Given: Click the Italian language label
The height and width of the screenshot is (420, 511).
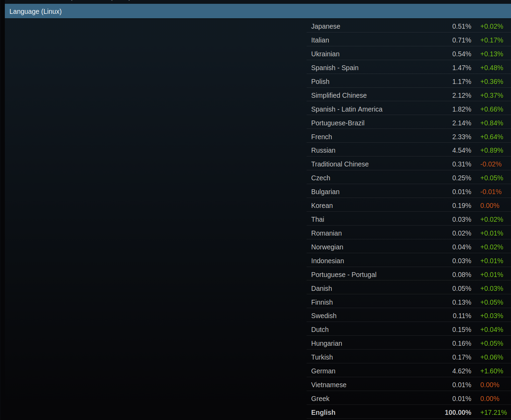Looking at the screenshot, I should coord(320,40).
